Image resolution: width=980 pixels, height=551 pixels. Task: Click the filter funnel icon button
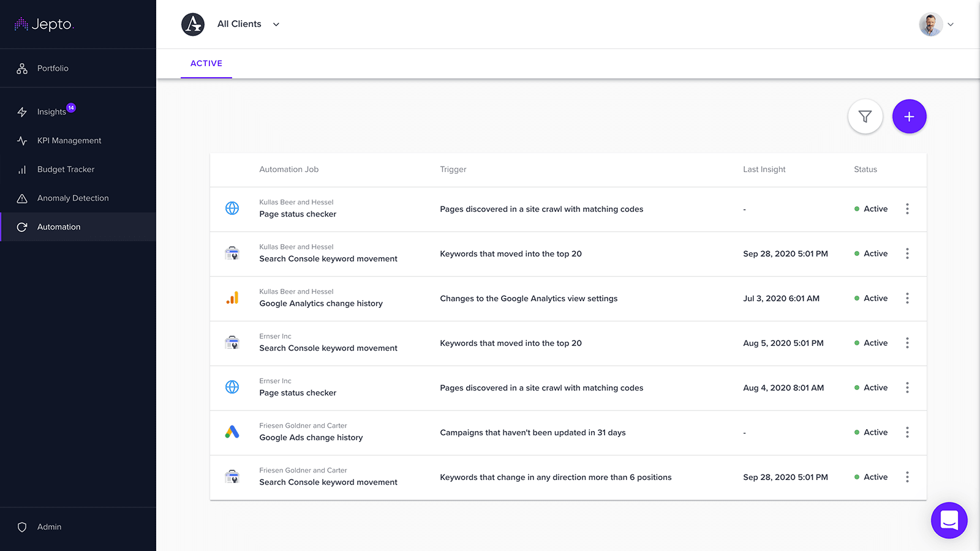pos(865,116)
